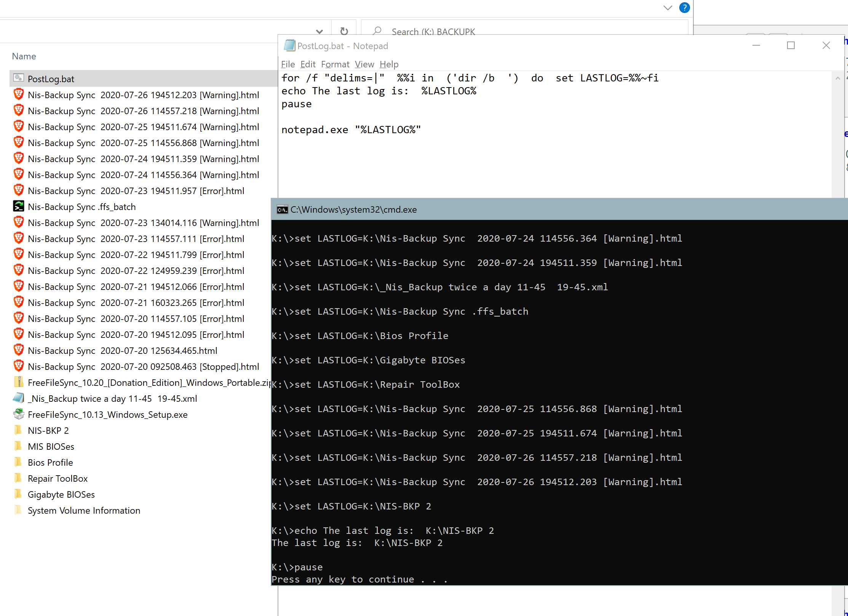This screenshot has width=848, height=616.
Task: Open the Format menu in Notepad
Action: (335, 64)
